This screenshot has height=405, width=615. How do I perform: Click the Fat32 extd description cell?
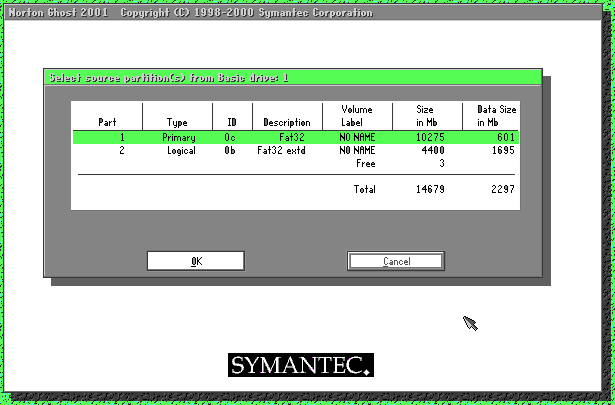pos(281,151)
